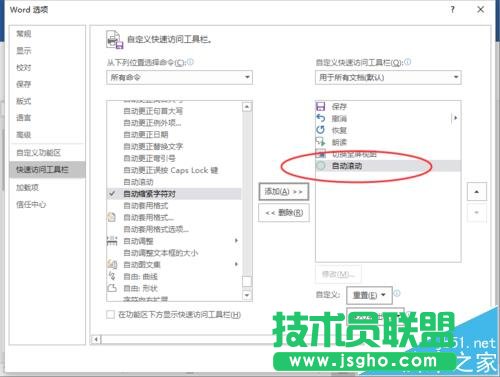Move selected command down with down-arrow button

[477, 213]
